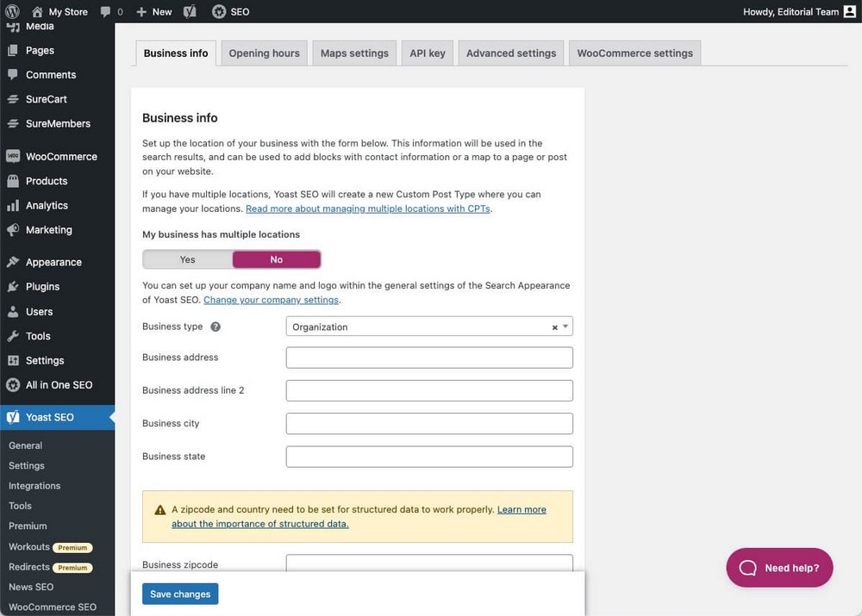Screen dimensions: 862x616
Task: Click the Plugins icon in sidebar
Action: tap(12, 287)
